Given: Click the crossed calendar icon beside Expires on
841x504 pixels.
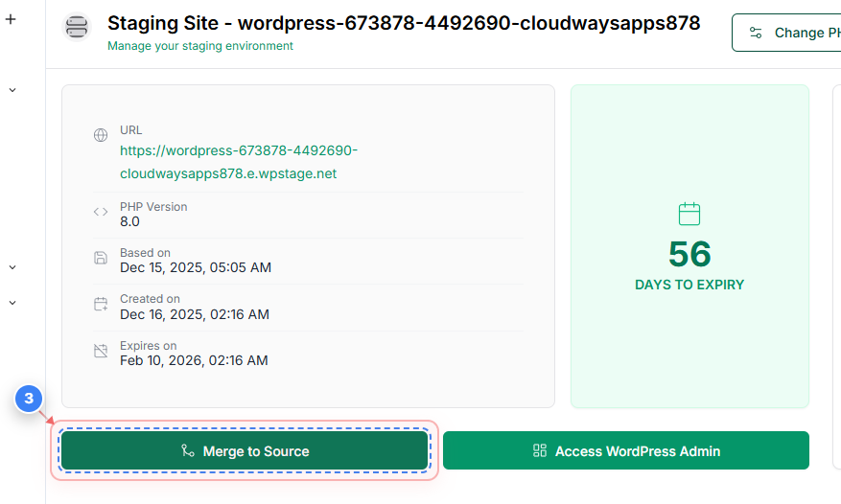Looking at the screenshot, I should pyautogui.click(x=101, y=351).
